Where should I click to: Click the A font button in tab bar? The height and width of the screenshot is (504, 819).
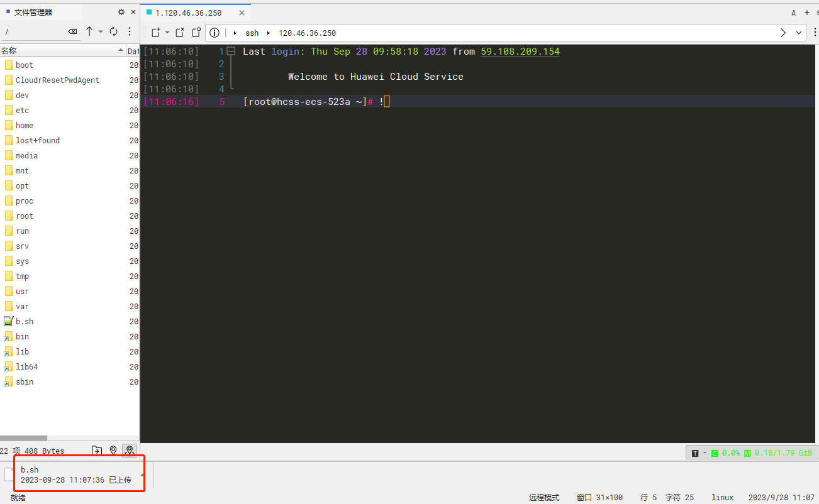coord(794,13)
